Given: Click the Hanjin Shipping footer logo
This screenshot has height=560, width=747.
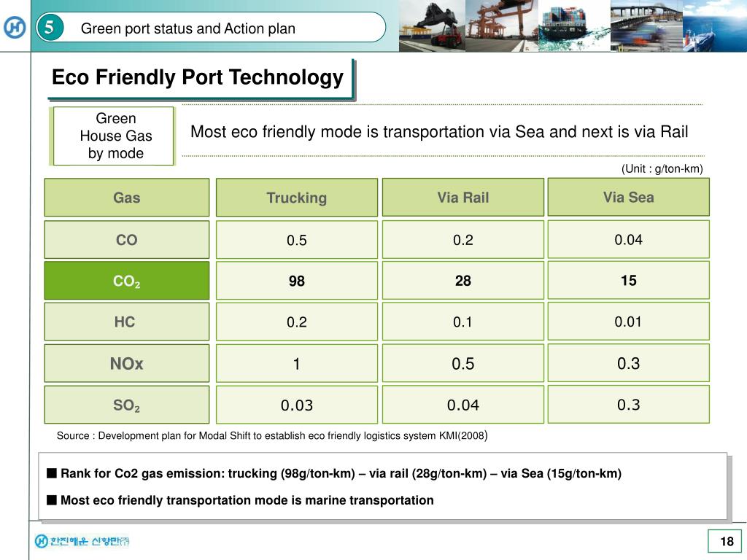Looking at the screenshot, I should pos(82,541).
